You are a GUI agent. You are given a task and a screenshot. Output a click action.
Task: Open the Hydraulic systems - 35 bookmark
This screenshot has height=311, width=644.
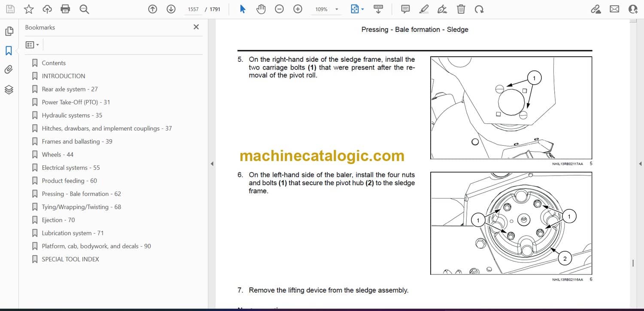coord(72,115)
